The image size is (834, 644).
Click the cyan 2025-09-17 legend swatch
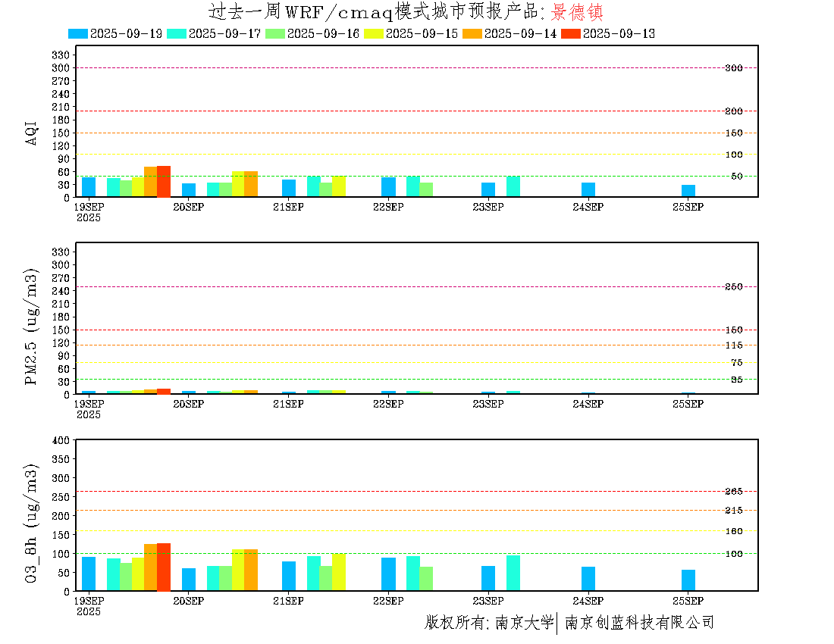pyautogui.click(x=177, y=33)
